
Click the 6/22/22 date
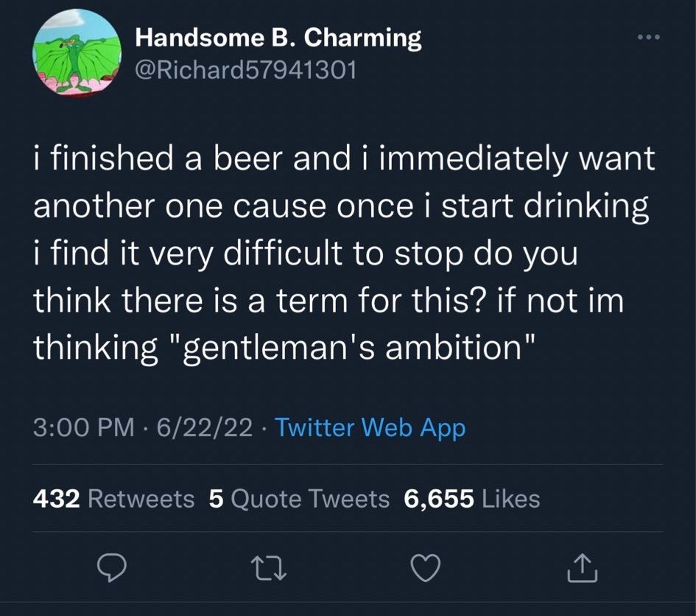pyautogui.click(x=205, y=427)
